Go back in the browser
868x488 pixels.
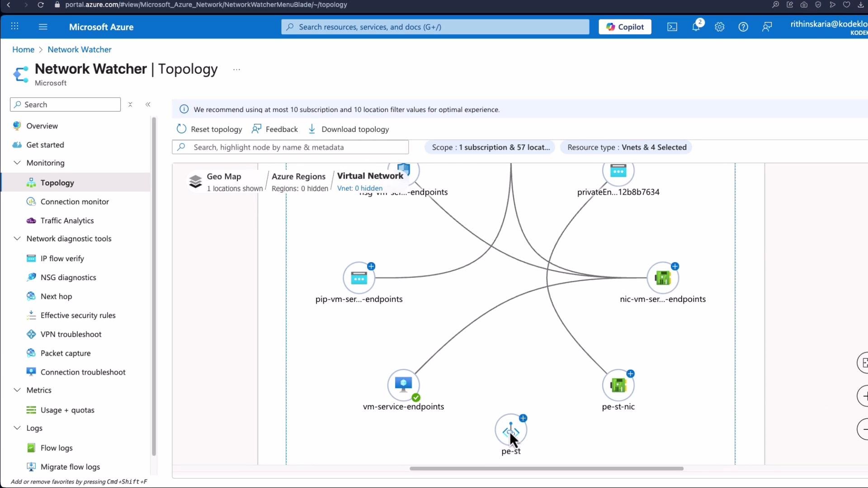coord(9,5)
